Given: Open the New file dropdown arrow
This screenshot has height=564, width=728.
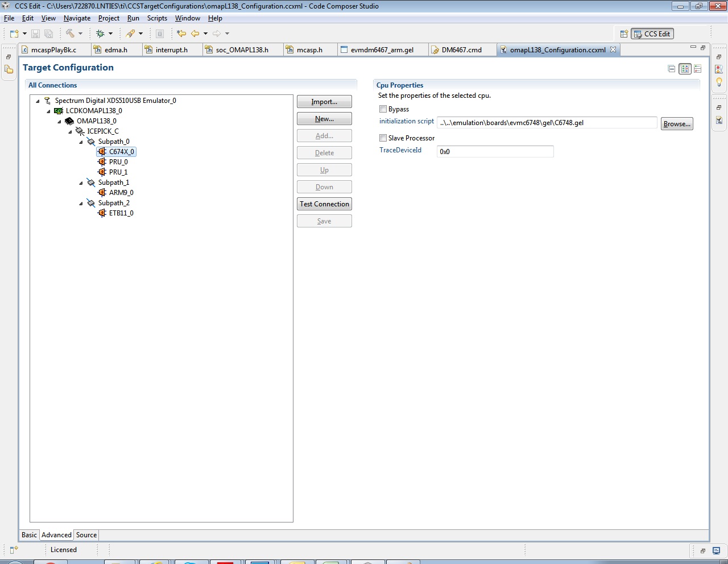Looking at the screenshot, I should pos(24,34).
